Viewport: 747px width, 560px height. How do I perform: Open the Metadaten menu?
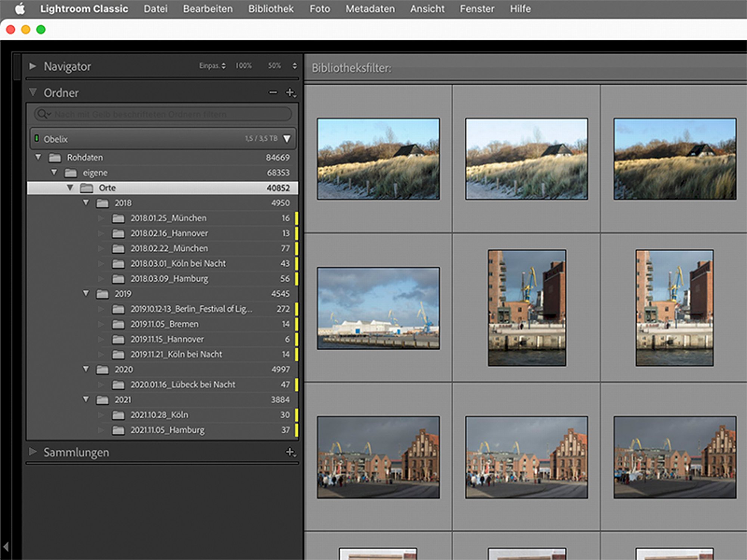click(370, 9)
